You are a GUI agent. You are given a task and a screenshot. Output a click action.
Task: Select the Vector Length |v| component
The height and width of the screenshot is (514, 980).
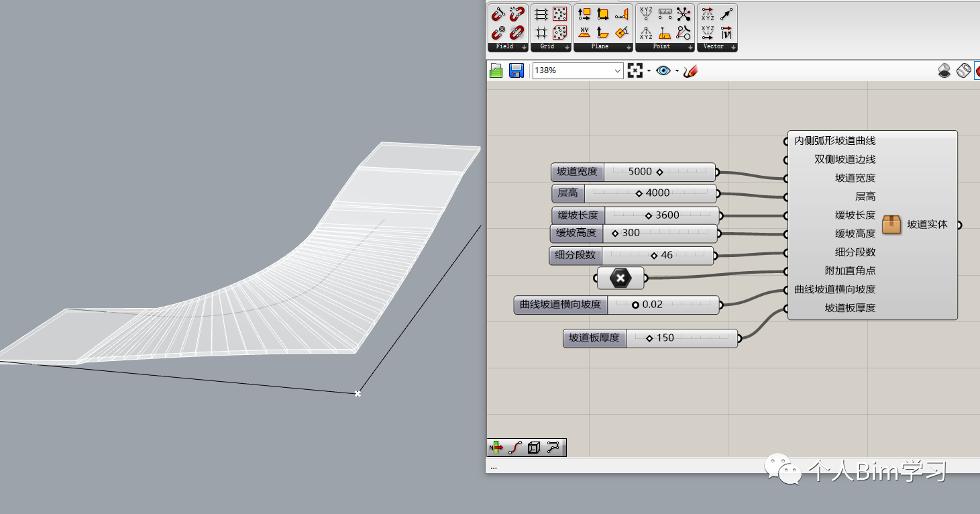click(726, 32)
